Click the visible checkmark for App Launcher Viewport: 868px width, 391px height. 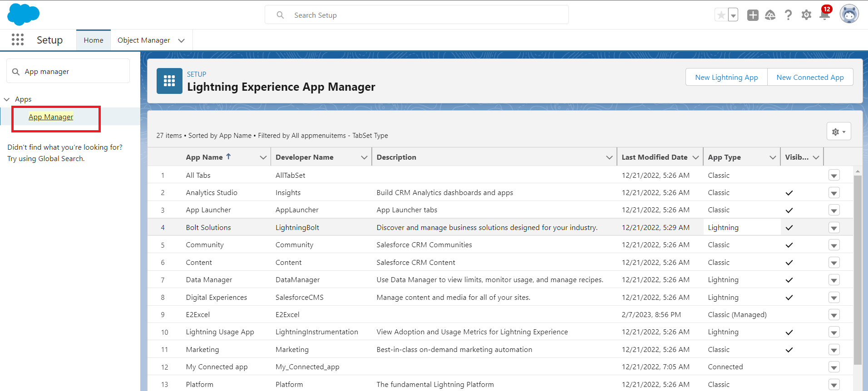(x=789, y=210)
